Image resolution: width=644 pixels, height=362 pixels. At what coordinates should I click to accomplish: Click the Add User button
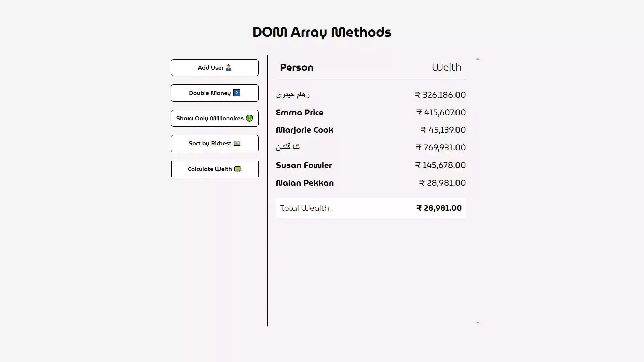[x=215, y=67]
